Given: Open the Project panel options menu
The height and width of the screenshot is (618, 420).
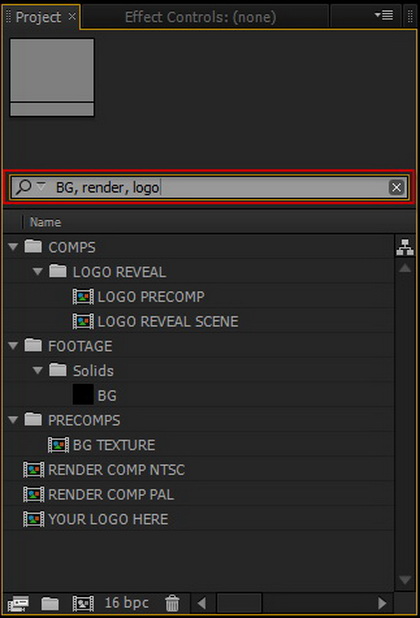Looking at the screenshot, I should click(x=384, y=16).
